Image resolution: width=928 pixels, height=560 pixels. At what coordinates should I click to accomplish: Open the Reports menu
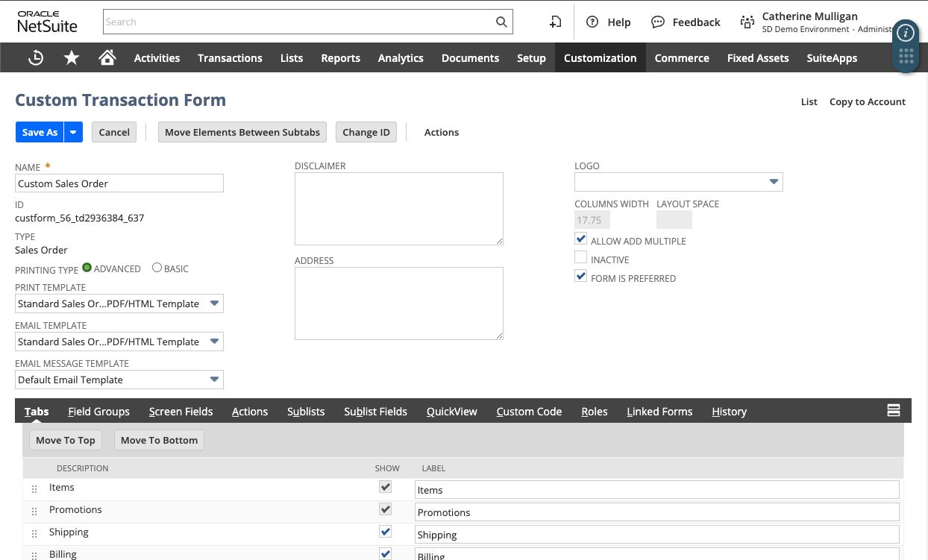coord(340,57)
